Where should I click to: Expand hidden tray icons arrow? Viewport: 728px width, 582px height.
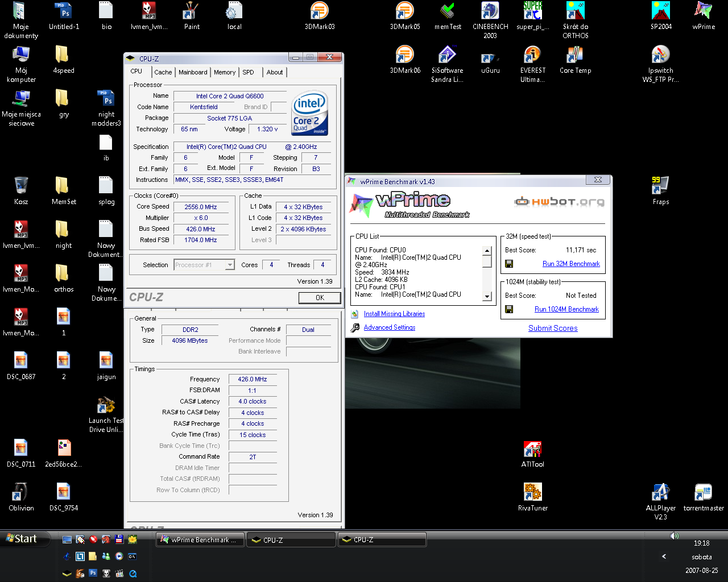[x=664, y=556]
